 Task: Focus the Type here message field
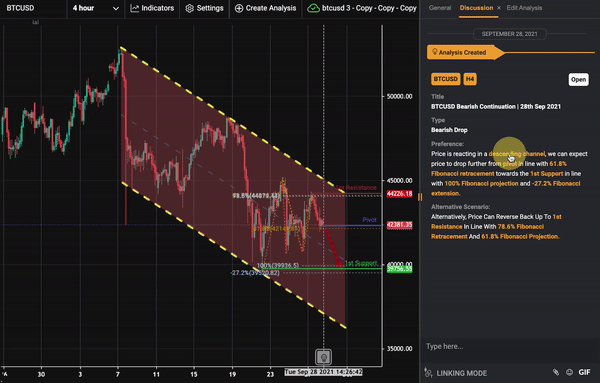509,346
